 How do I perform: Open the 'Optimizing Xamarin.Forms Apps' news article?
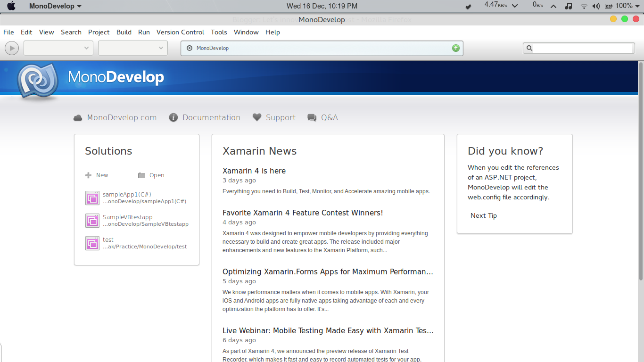pyautogui.click(x=328, y=271)
